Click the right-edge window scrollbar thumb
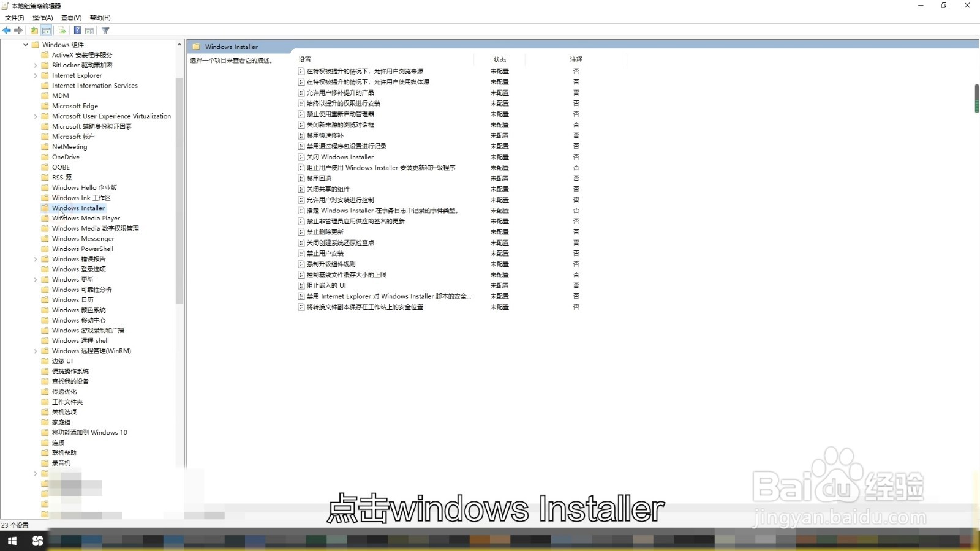This screenshot has height=551, width=980. pyautogui.click(x=977, y=99)
